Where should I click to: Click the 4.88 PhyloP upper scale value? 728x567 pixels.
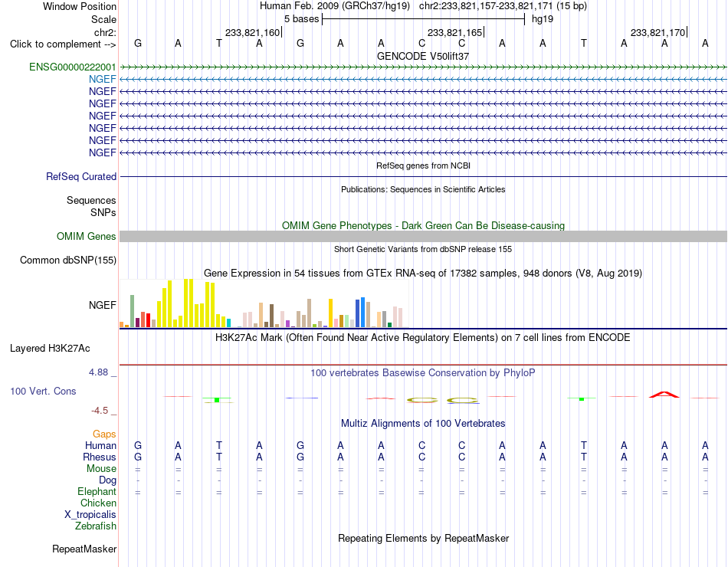(x=98, y=372)
